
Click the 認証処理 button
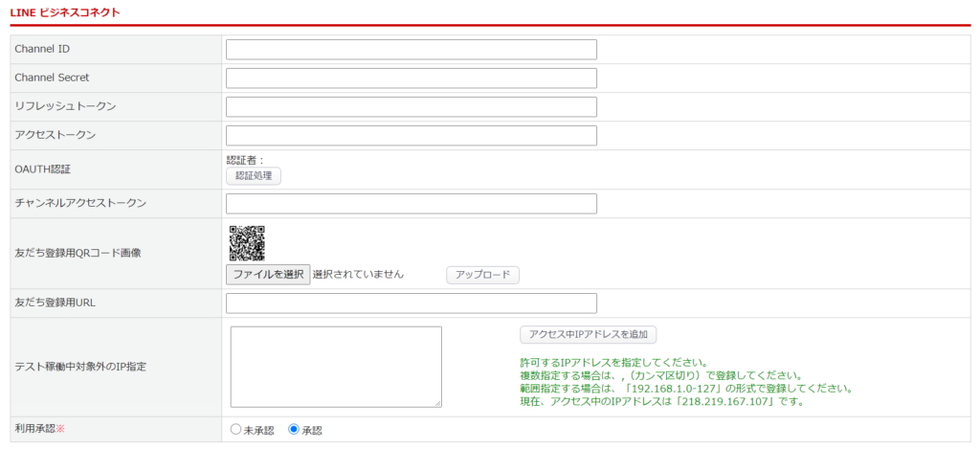tap(254, 176)
